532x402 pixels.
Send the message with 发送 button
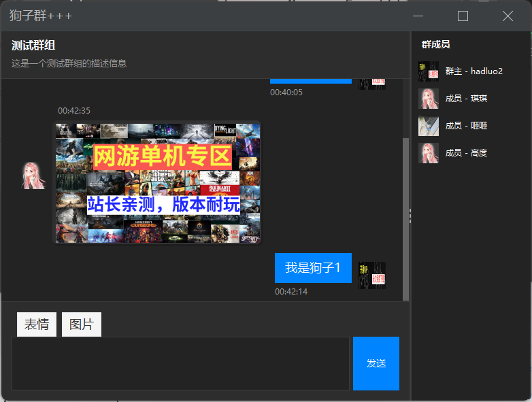point(376,363)
